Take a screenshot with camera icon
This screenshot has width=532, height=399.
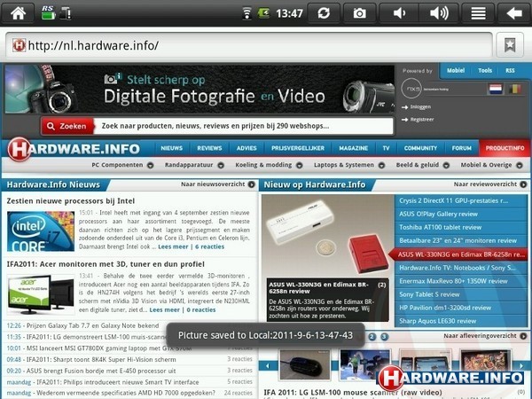click(x=360, y=13)
